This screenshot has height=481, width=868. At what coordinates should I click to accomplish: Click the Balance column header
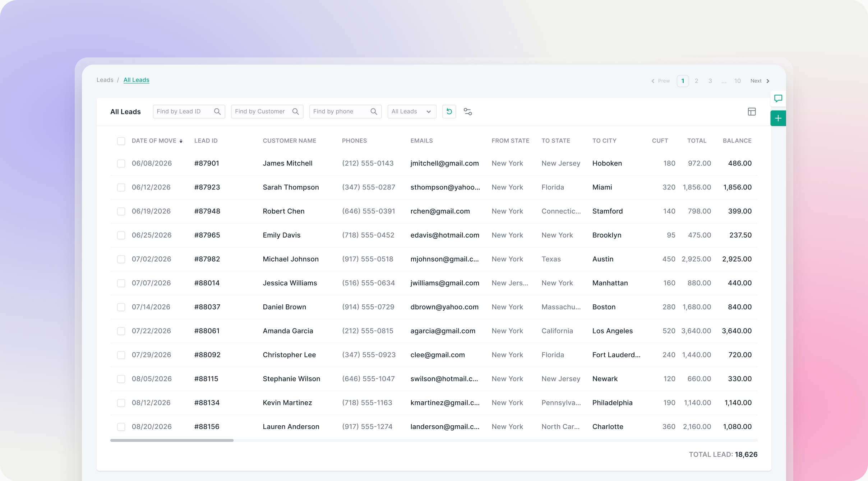(x=737, y=141)
